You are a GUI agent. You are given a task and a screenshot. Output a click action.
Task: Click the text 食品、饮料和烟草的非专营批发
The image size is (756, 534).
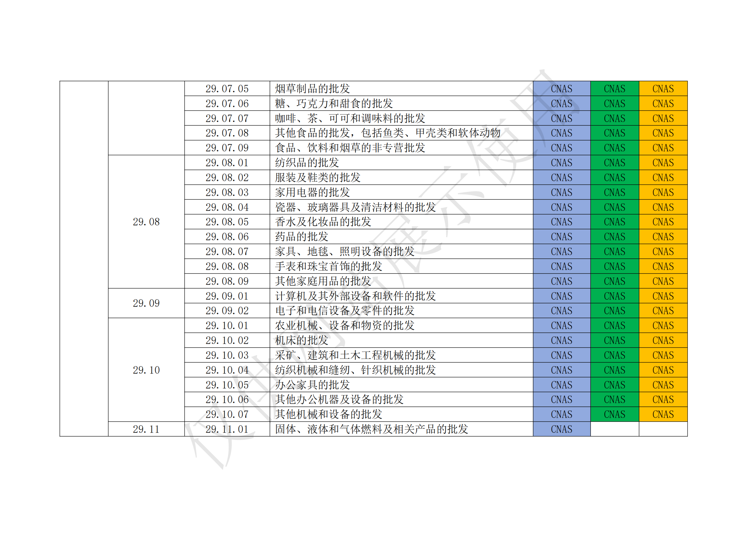click(x=350, y=148)
